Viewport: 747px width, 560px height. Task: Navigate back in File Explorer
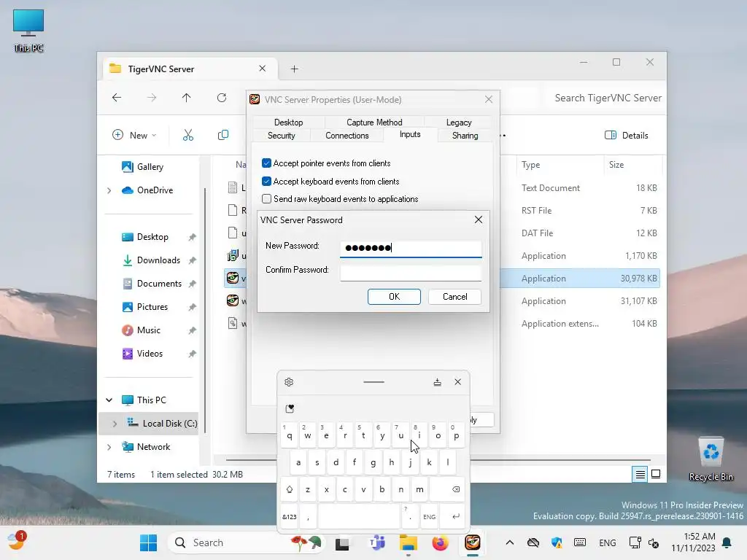(117, 98)
